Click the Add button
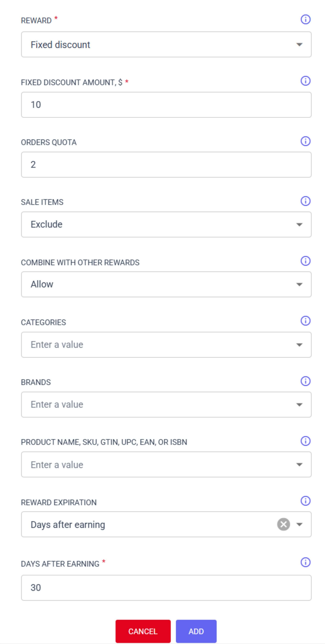The width and height of the screenshot is (325, 644). click(196, 631)
